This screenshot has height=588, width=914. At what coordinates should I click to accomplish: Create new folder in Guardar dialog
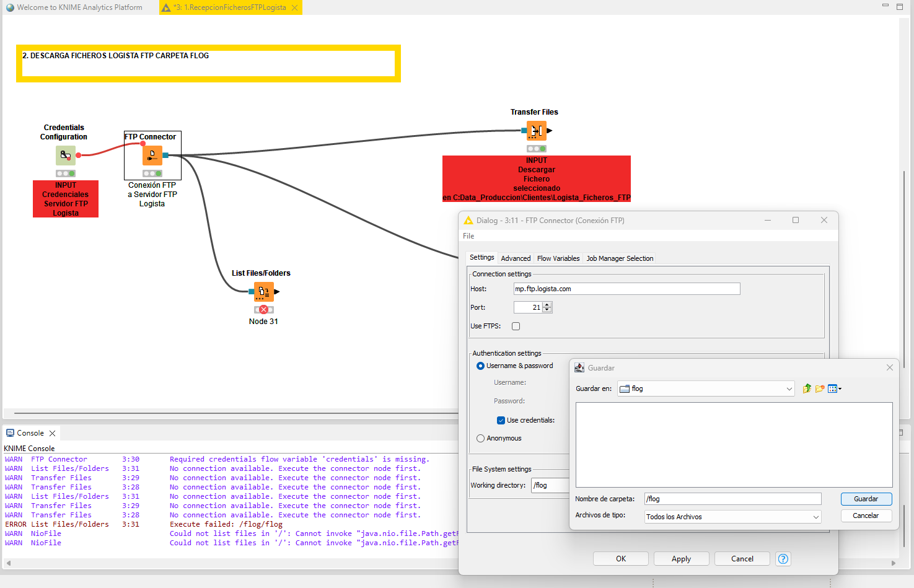coord(820,388)
